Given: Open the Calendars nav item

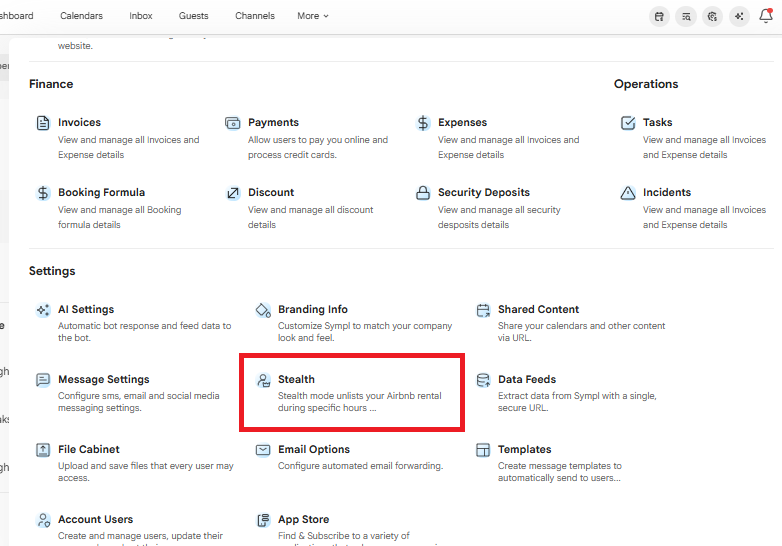Looking at the screenshot, I should pyautogui.click(x=81, y=16).
